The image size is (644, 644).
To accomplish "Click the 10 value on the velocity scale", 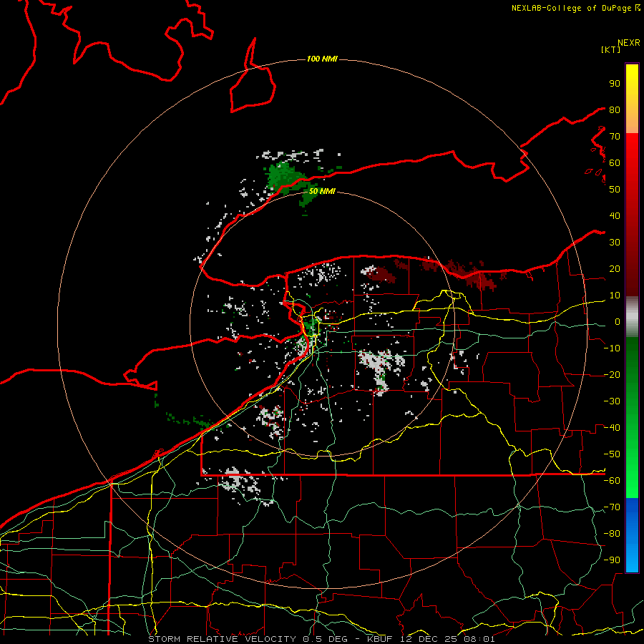I will [x=615, y=296].
